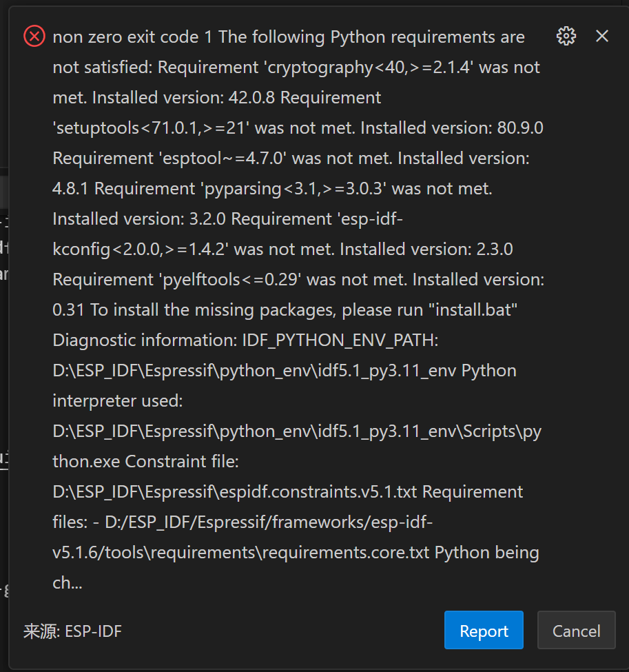Select the gear icon to configure ESP-IDF notifications

(566, 36)
